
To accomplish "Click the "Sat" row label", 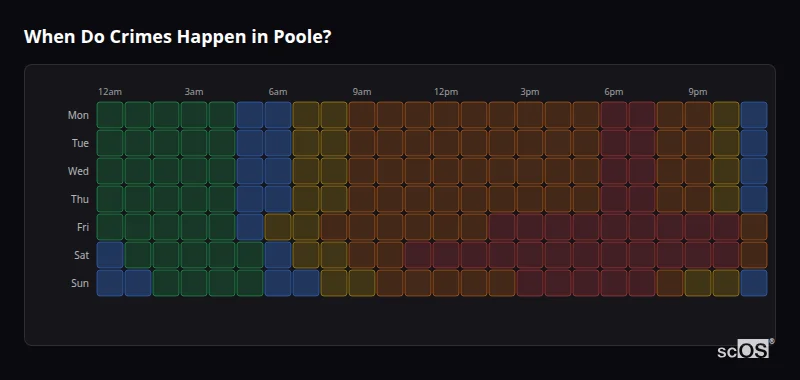I will [x=82, y=256].
